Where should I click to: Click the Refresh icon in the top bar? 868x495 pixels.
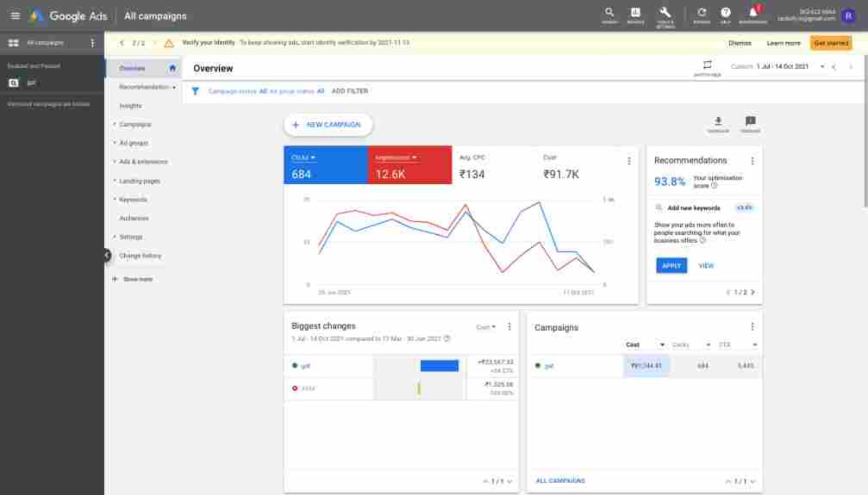click(701, 12)
